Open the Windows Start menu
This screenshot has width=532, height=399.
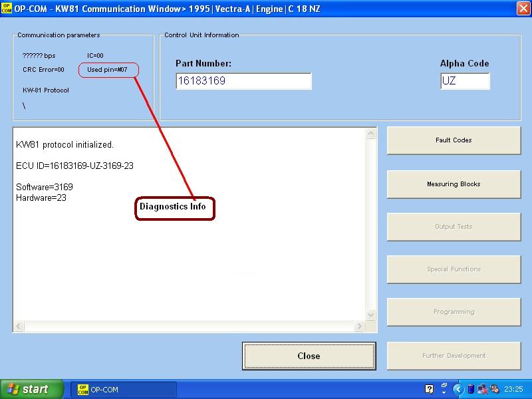(x=31, y=389)
